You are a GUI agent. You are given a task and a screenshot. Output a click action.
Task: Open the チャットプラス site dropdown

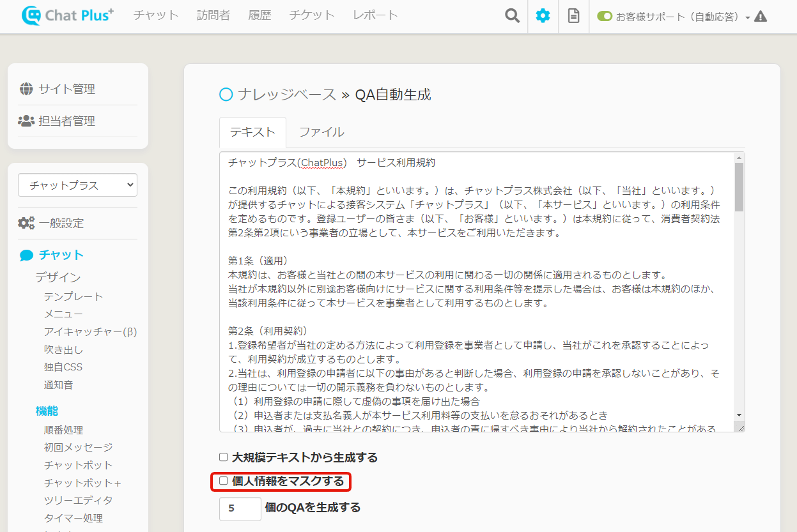[x=77, y=185]
